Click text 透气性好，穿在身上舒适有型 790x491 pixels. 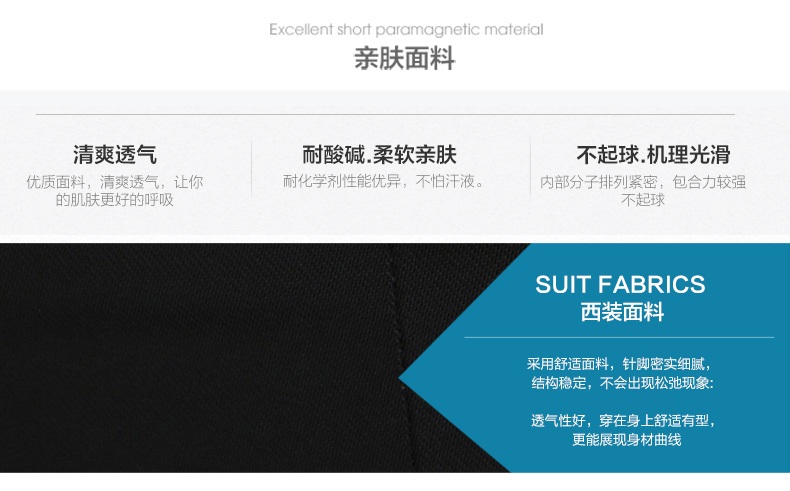[623, 420]
